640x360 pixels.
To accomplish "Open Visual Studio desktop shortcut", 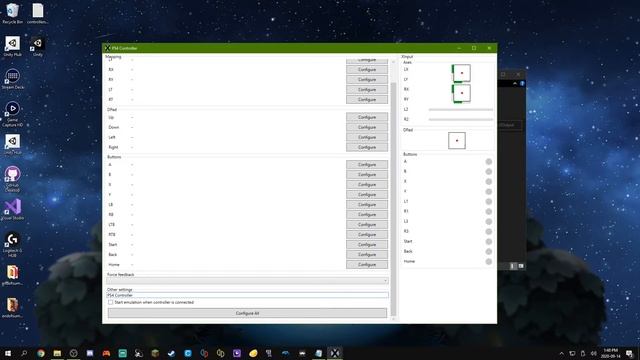I will click(13, 209).
